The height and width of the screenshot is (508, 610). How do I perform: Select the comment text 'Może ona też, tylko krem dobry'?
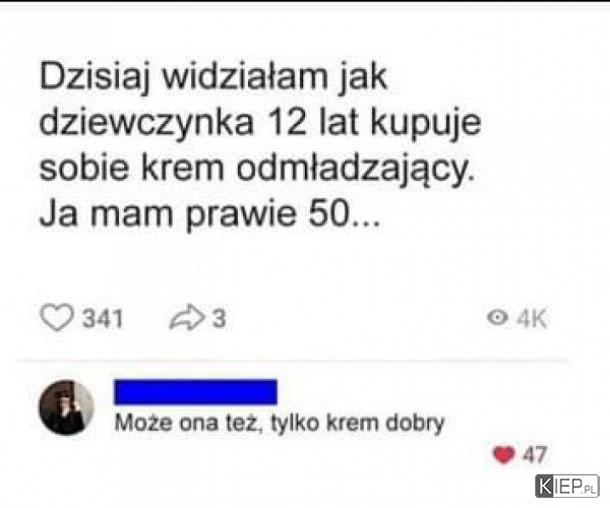coord(279,423)
